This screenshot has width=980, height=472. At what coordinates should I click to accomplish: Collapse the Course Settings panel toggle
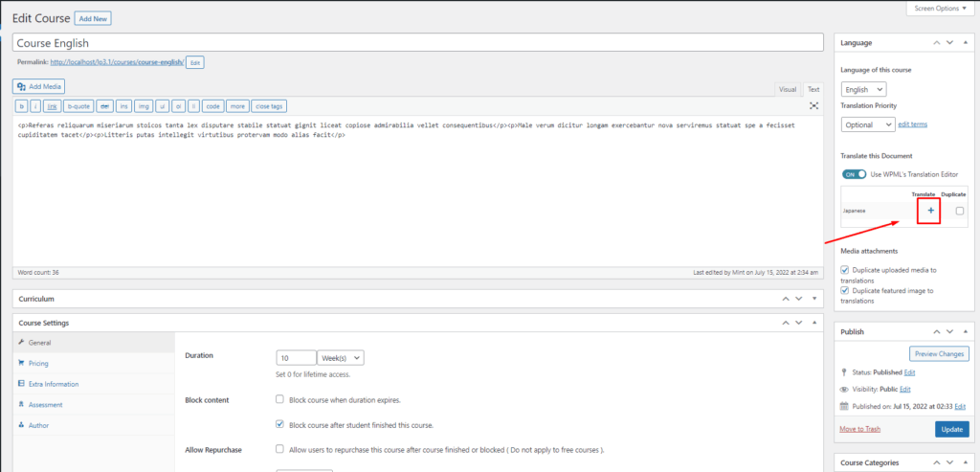(813, 324)
